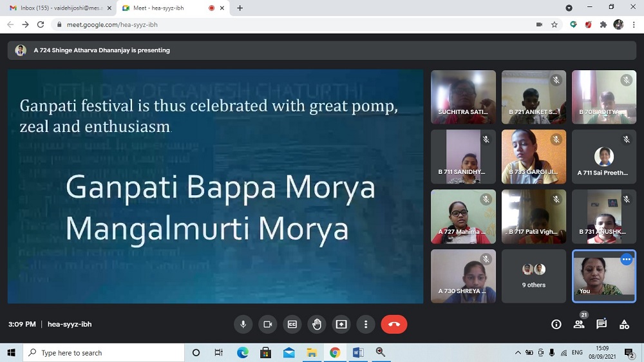This screenshot has height=362, width=644.
Task: Click the 9 others participant tile
Action: (533, 276)
